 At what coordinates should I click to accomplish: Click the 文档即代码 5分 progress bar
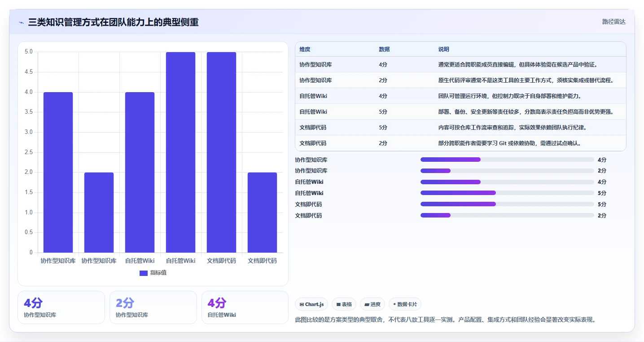click(x=507, y=204)
